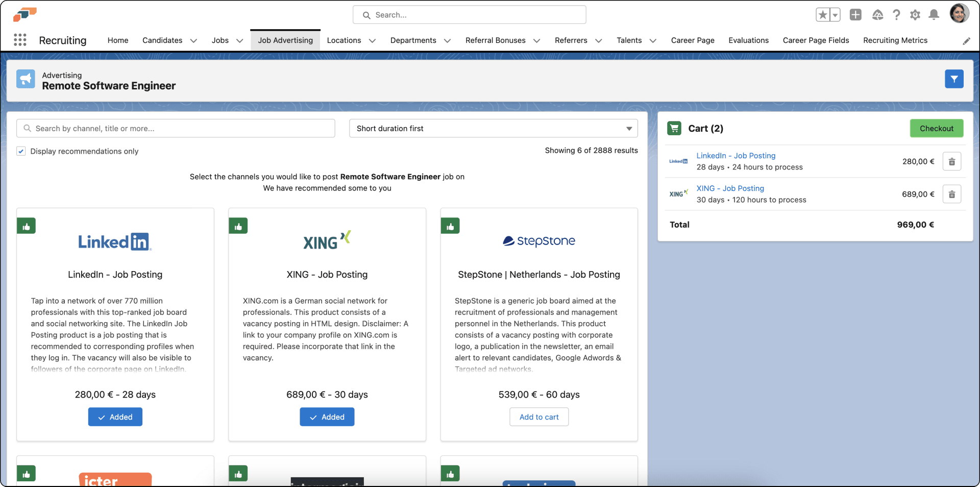Click the Salesforce app logo
The width and height of the screenshot is (980, 487).
tap(25, 15)
